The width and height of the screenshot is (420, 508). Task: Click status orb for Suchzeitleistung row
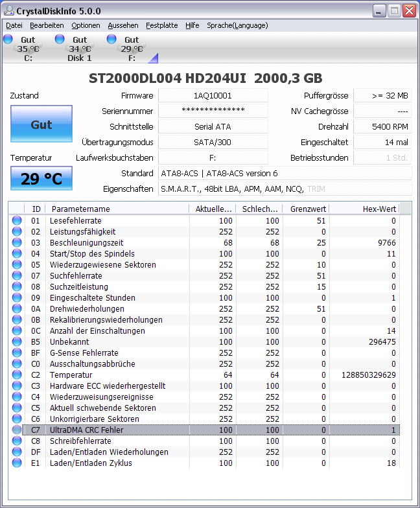click(17, 286)
